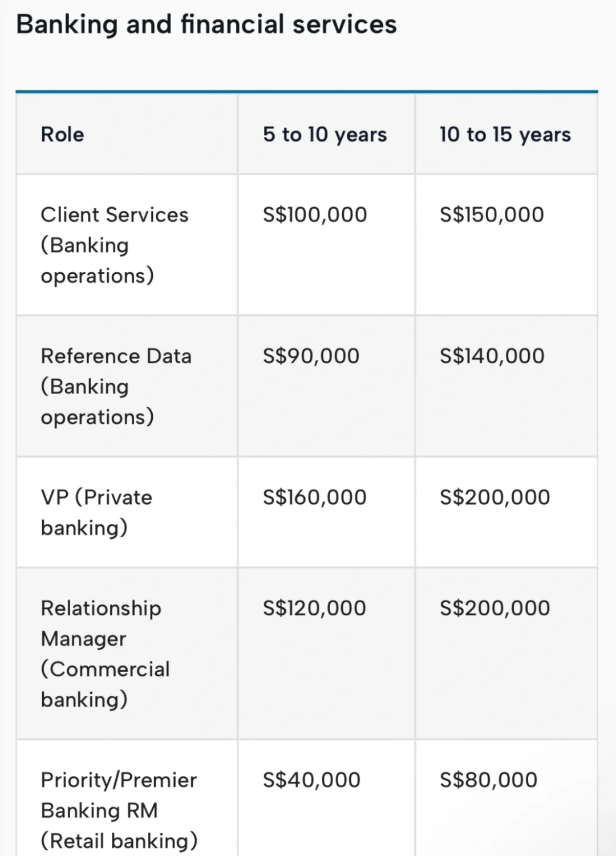Click the S$150,000 salary cell

click(492, 215)
